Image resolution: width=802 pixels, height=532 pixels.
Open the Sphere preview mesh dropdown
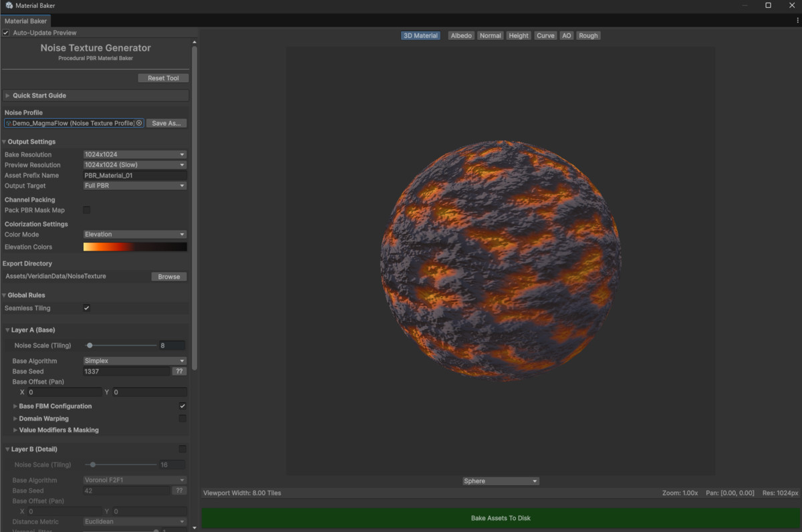pos(501,481)
